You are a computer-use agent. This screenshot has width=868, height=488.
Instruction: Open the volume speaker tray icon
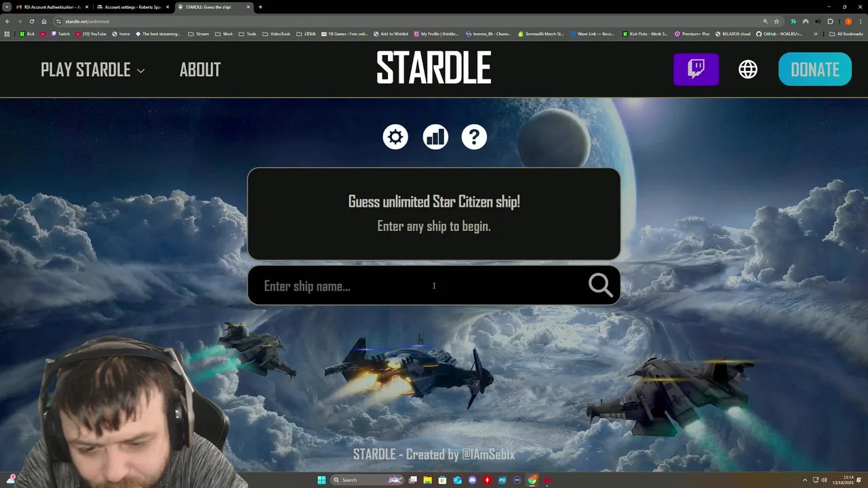click(x=825, y=480)
